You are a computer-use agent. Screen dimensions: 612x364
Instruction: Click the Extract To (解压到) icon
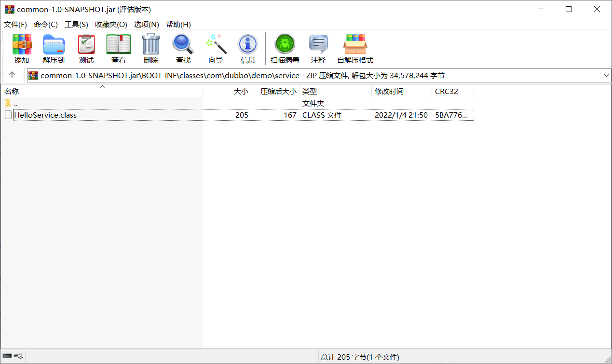coord(54,49)
